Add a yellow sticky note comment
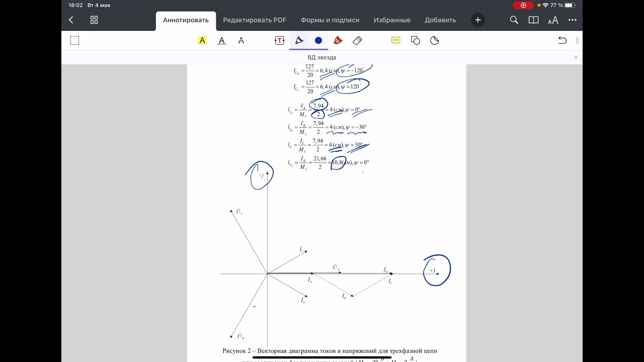This screenshot has width=644, height=362. 396,40
